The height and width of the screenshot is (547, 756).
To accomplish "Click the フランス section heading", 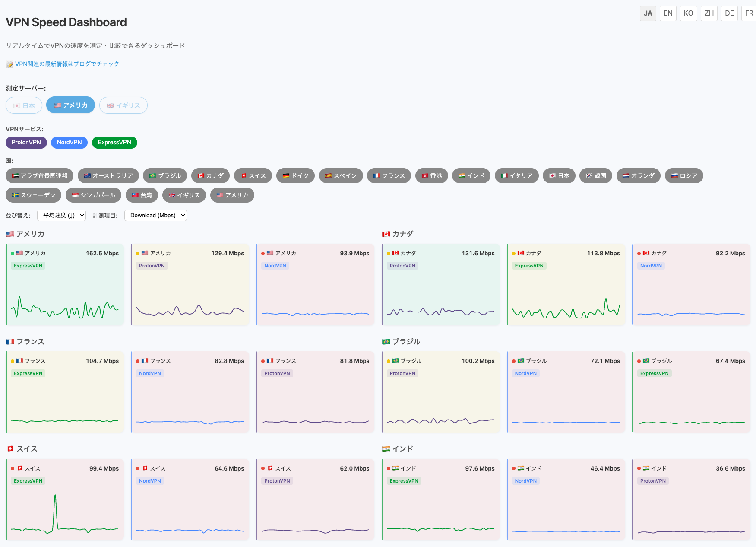I will pos(25,342).
